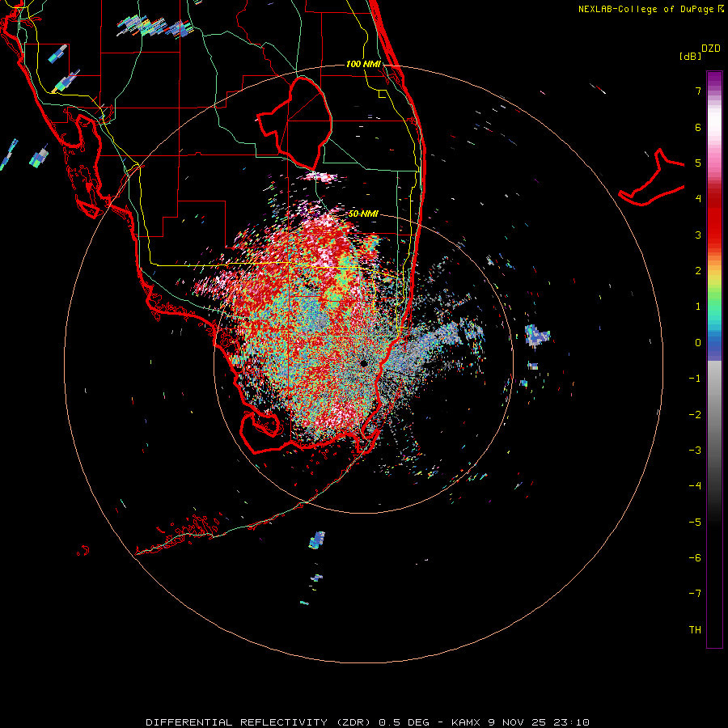This screenshot has width=728, height=728.
Task: Click the scale value -2 label
Action: pyautogui.click(x=695, y=414)
